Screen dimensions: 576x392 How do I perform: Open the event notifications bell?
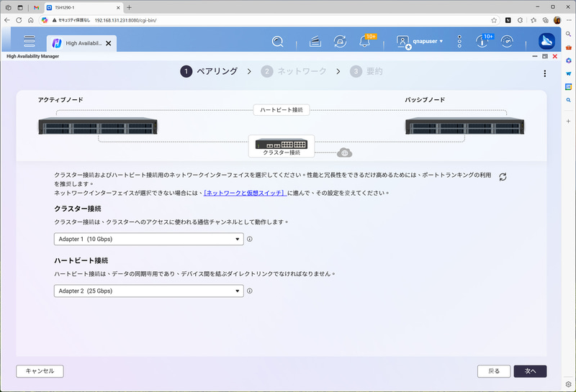click(x=364, y=42)
